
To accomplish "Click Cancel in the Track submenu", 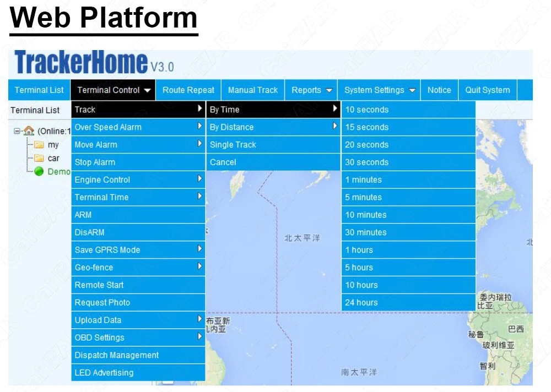I will (273, 162).
